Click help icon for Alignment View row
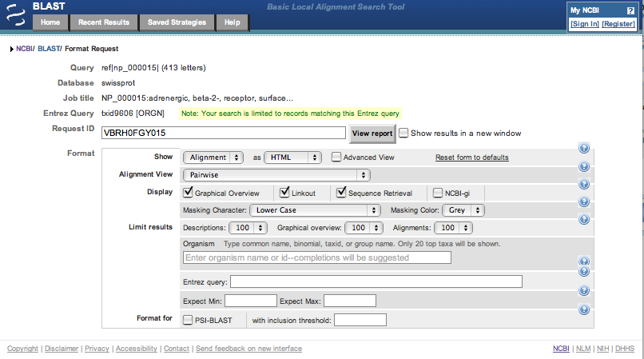Viewport: 644px width, 359px height. [x=583, y=166]
